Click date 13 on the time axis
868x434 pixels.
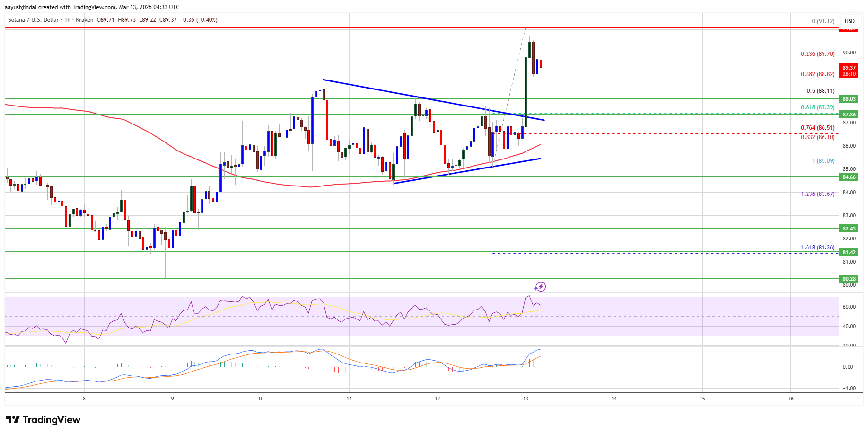(526, 399)
